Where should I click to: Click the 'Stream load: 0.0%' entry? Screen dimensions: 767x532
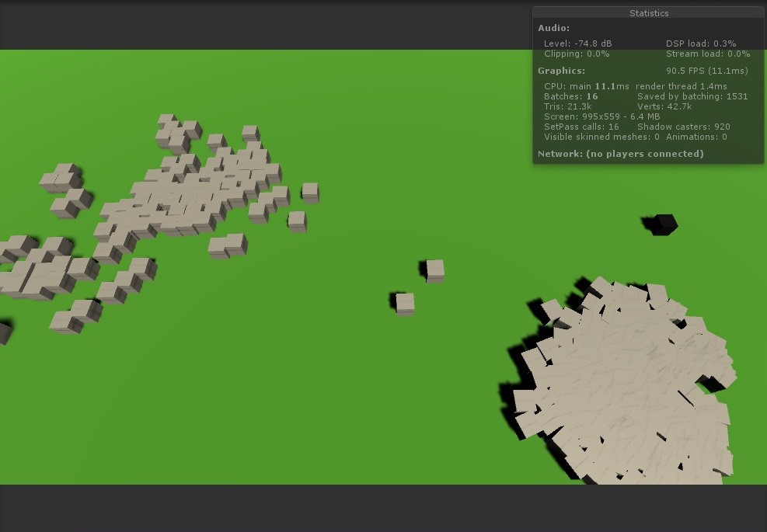click(708, 54)
